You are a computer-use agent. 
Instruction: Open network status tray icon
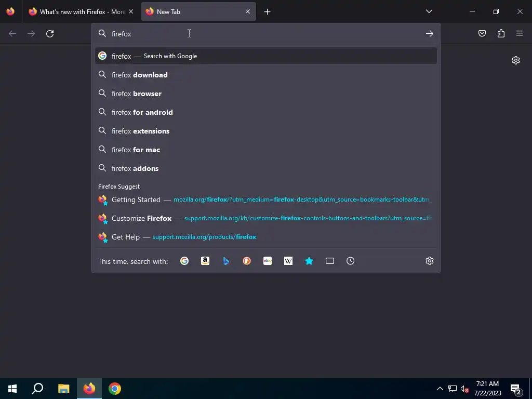453,389
